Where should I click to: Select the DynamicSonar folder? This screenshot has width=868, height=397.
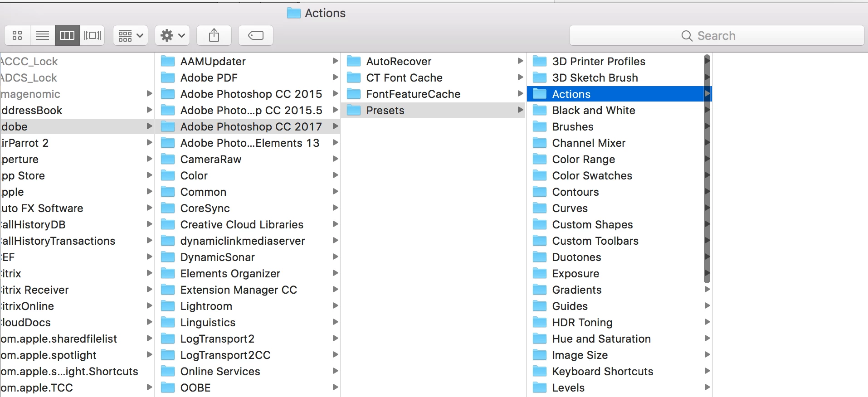point(248,257)
